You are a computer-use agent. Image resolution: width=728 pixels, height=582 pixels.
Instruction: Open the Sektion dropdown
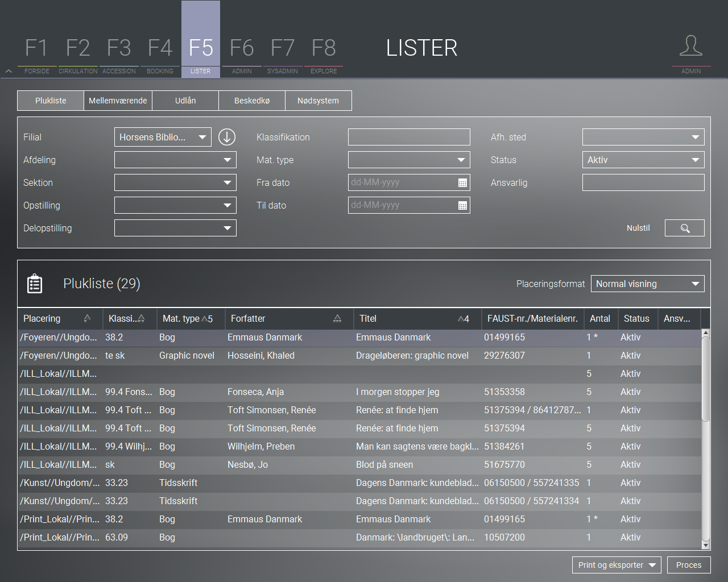pos(175,182)
